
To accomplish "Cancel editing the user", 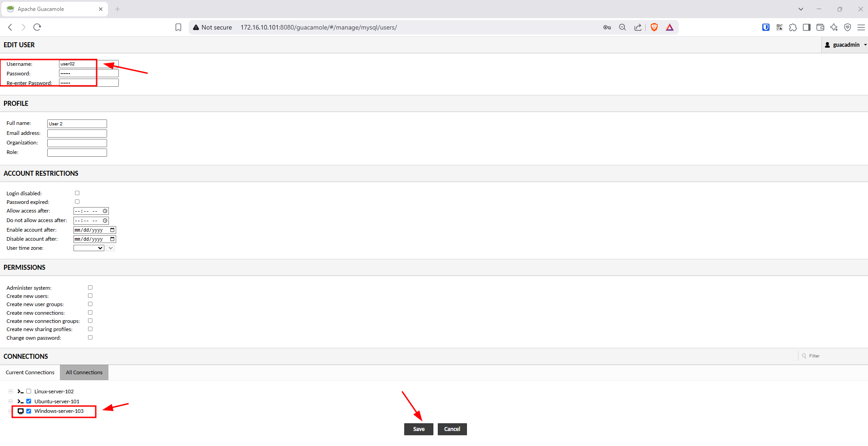I will tap(452, 429).
